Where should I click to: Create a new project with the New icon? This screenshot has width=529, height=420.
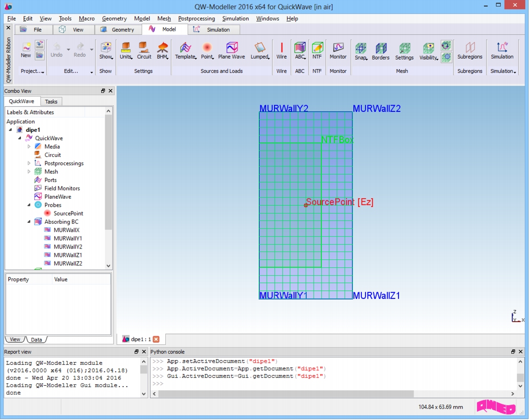[26, 50]
